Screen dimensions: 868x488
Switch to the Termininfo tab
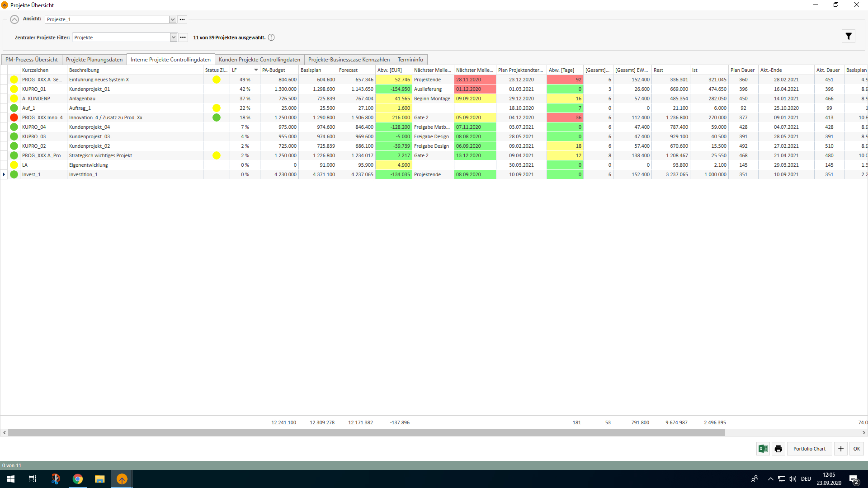coord(410,59)
